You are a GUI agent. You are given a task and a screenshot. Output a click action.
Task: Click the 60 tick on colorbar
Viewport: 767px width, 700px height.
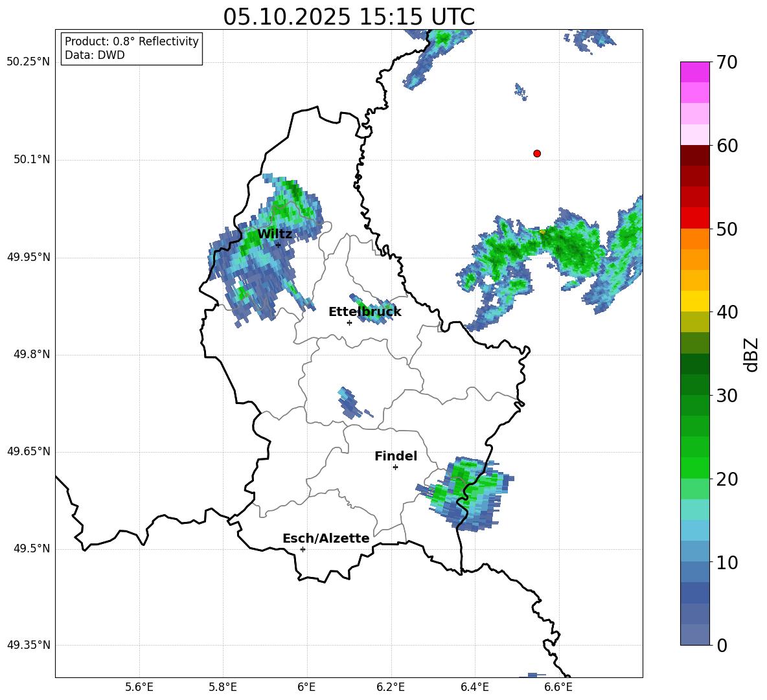(x=727, y=146)
